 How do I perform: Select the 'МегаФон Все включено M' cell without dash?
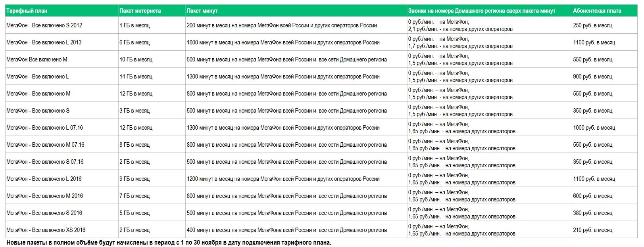tap(62, 59)
